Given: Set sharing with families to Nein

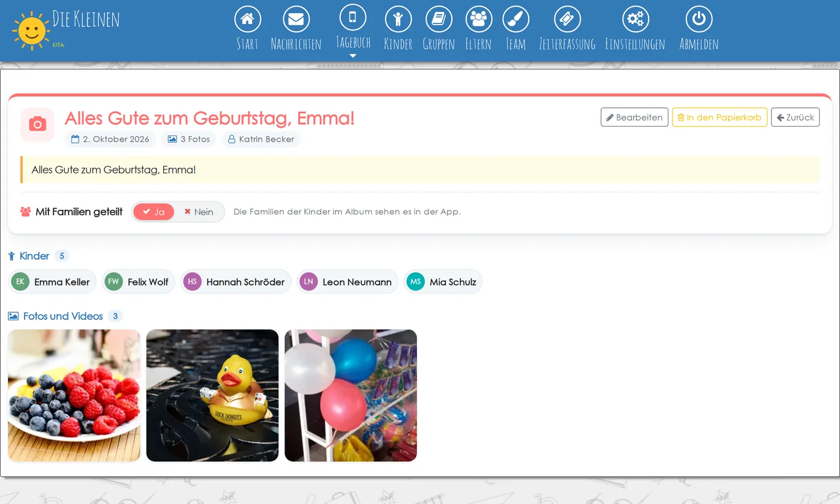Looking at the screenshot, I should tap(199, 212).
